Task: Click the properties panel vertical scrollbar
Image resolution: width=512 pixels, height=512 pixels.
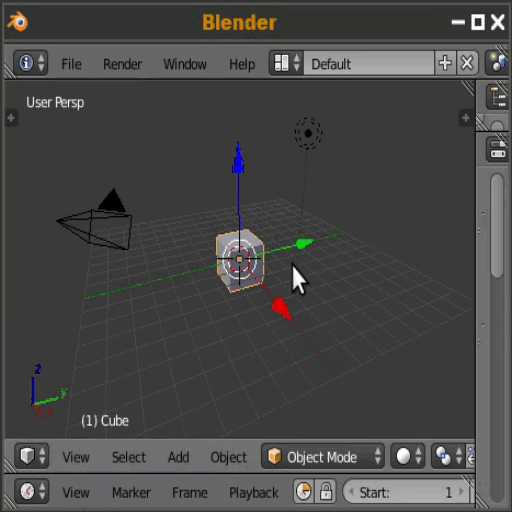Action: coord(497,225)
